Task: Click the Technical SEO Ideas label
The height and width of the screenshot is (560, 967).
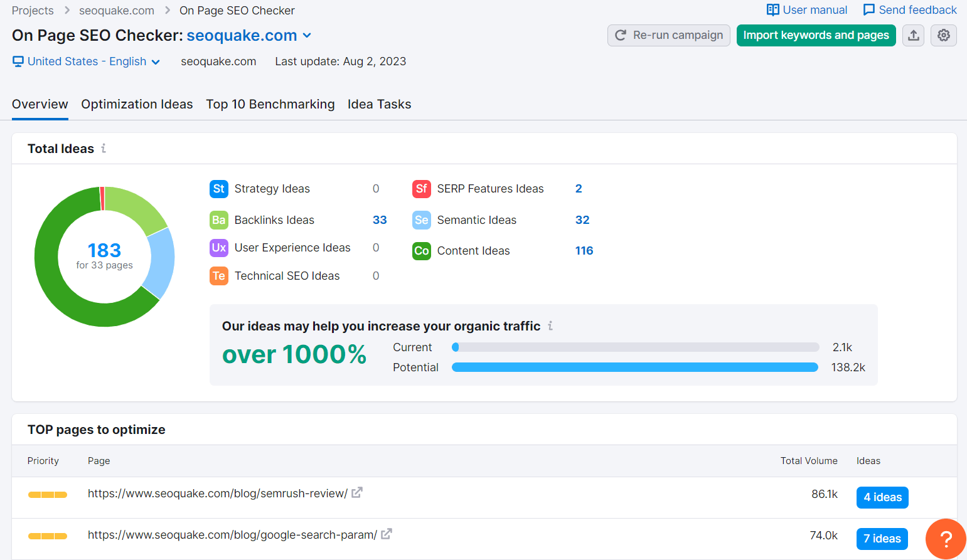Action: pos(287,276)
